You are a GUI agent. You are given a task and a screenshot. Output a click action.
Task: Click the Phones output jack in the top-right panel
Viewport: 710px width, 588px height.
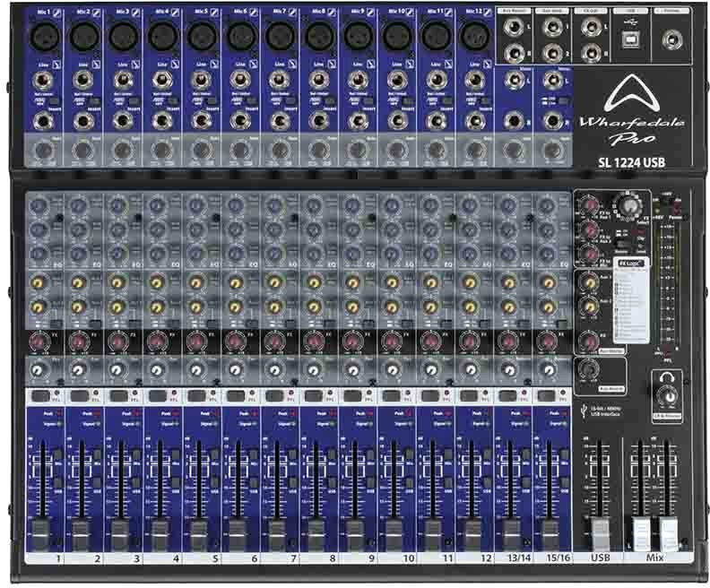(672, 39)
